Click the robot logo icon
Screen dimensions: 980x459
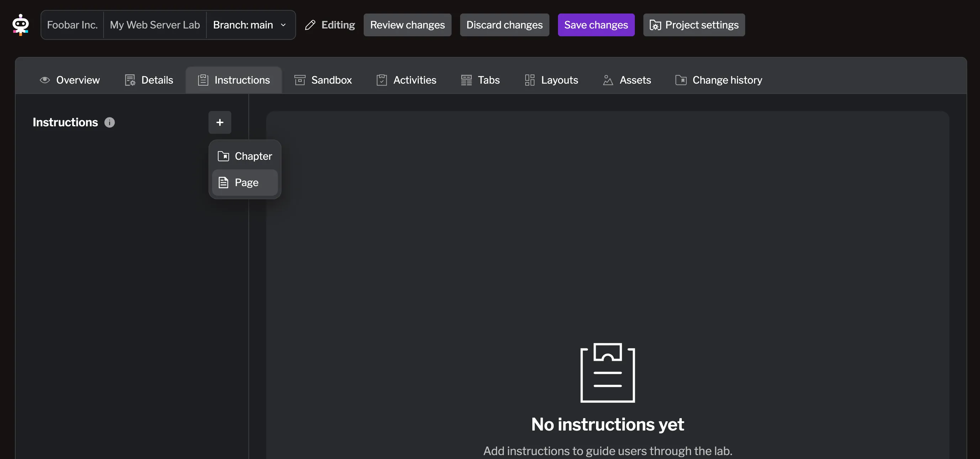21,25
